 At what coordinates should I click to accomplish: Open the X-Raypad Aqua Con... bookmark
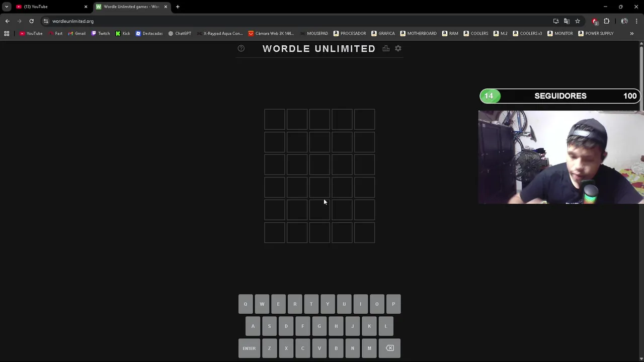coord(220,33)
